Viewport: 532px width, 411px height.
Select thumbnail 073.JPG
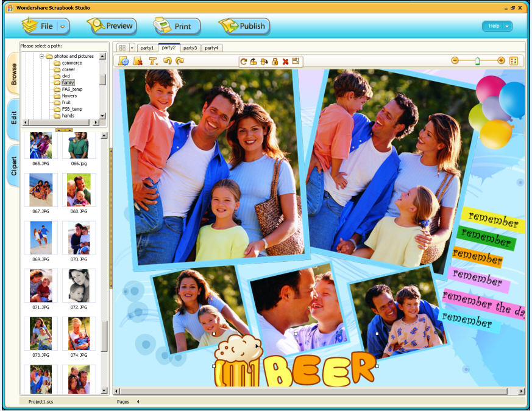(41, 334)
